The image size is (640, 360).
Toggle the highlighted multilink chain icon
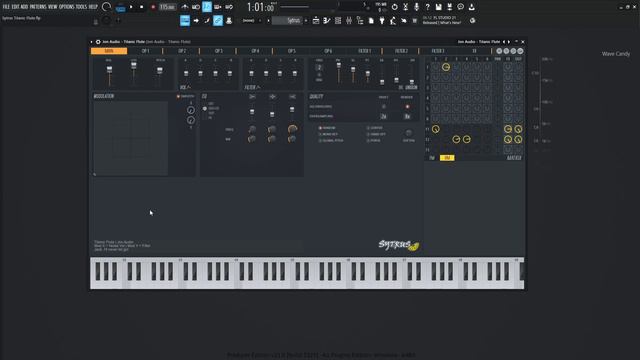pyautogui.click(x=218, y=20)
